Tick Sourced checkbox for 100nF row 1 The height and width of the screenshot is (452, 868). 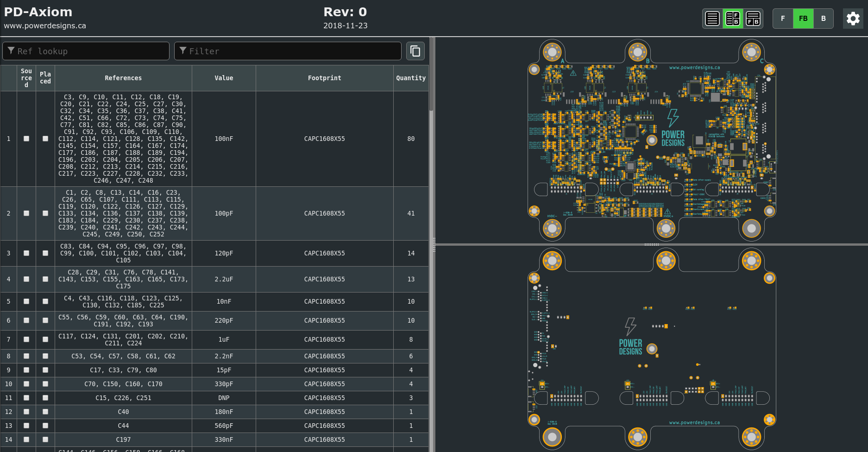pos(26,139)
